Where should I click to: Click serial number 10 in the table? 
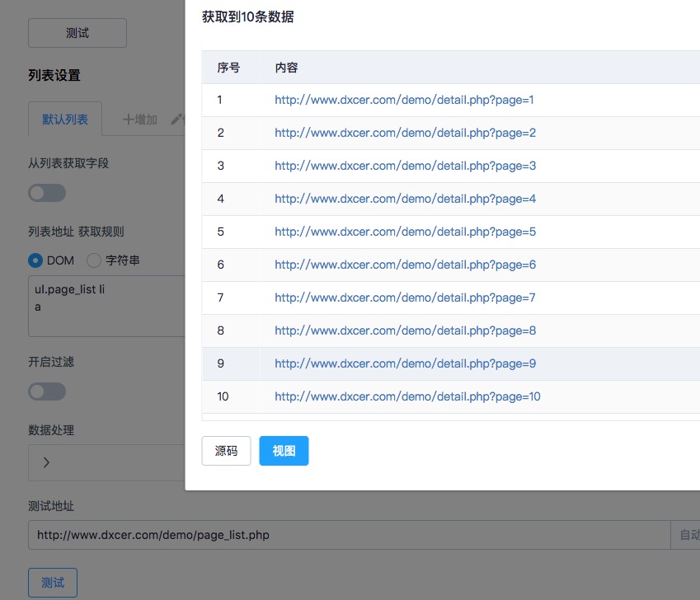point(223,396)
